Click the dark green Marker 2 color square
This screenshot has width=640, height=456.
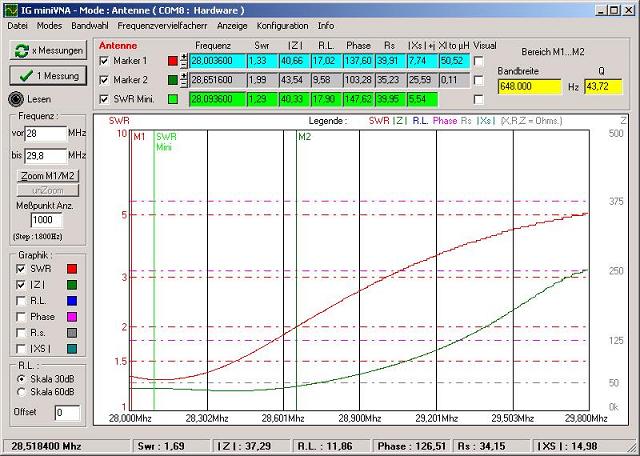(x=172, y=80)
